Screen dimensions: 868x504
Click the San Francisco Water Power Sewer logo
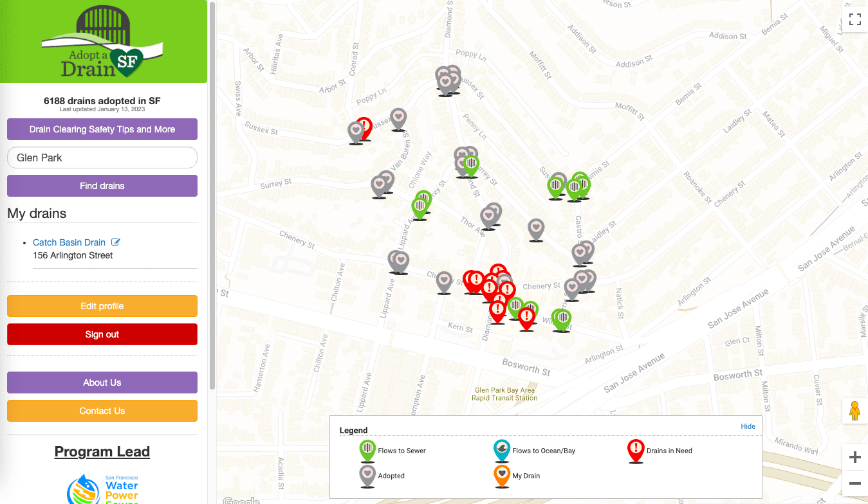click(103, 490)
